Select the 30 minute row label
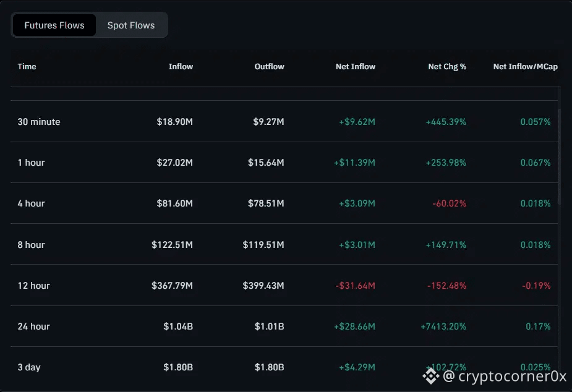The width and height of the screenshot is (572, 392). [39, 122]
